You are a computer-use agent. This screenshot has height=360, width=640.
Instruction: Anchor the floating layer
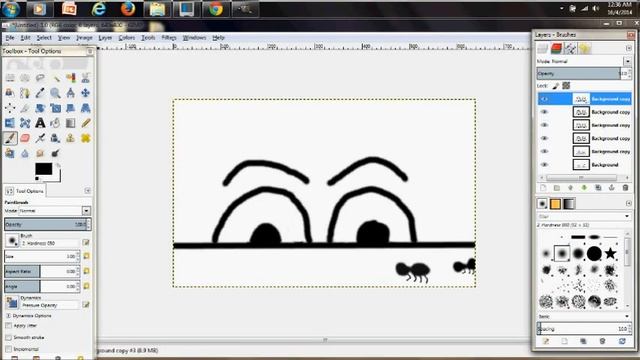[x=611, y=188]
